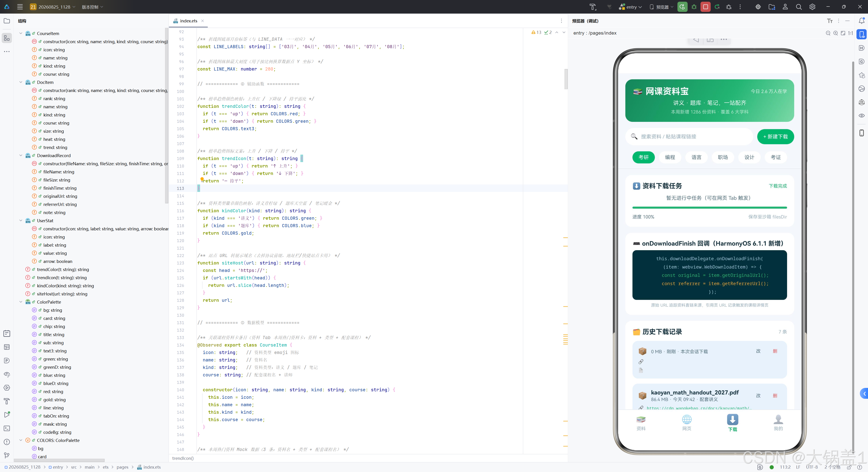This screenshot has width=868, height=472.
Task: Click the green reload arrow icon in toolbar
Action: [x=717, y=7]
